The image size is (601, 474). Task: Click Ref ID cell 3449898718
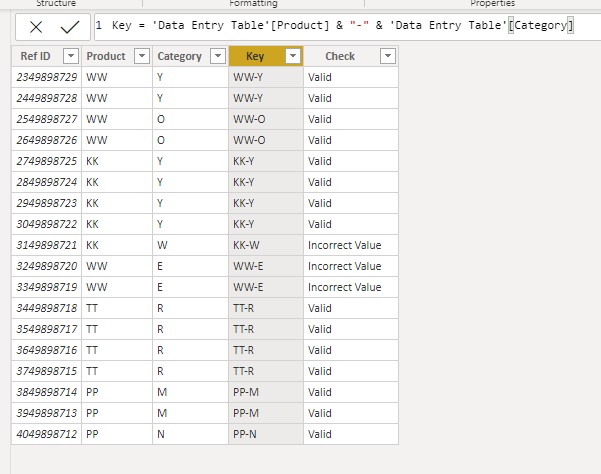46,308
